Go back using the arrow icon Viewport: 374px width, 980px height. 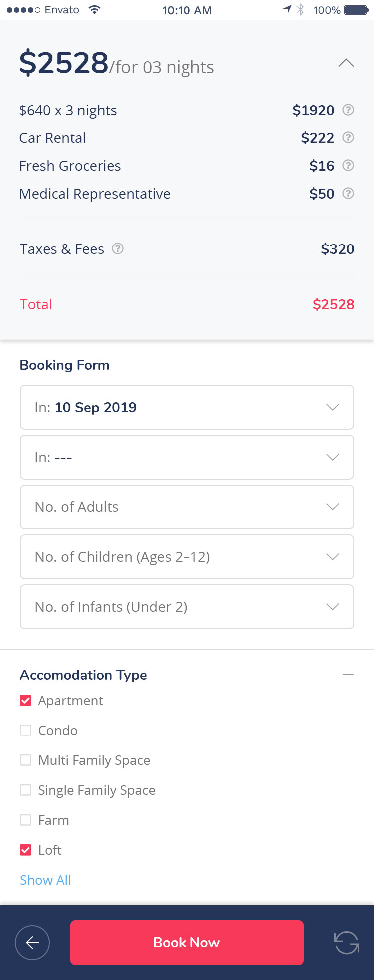32,943
